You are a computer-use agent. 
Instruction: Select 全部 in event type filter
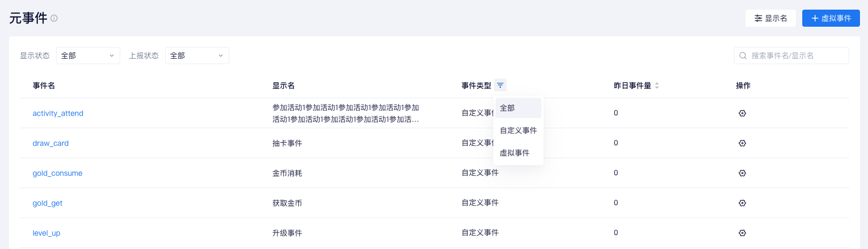point(518,108)
